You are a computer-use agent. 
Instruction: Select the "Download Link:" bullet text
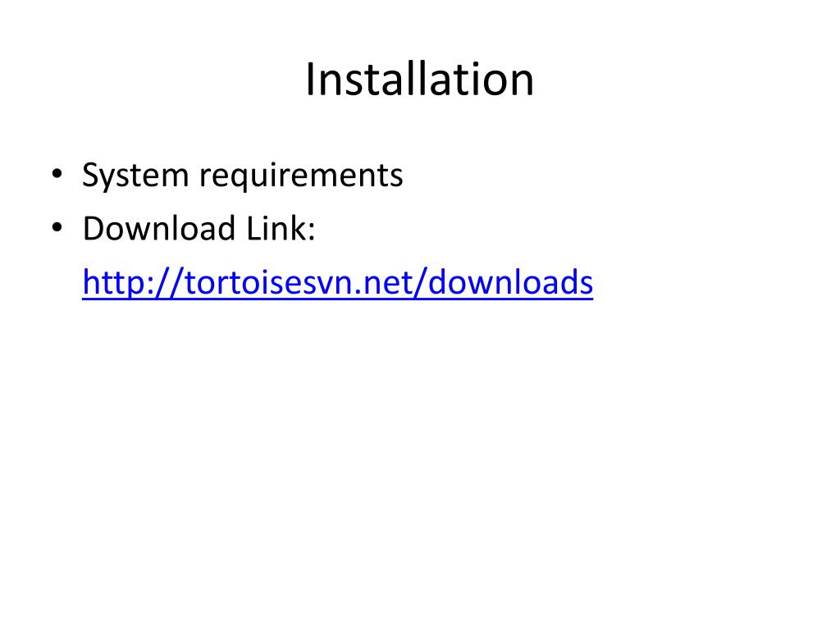pos(199,228)
